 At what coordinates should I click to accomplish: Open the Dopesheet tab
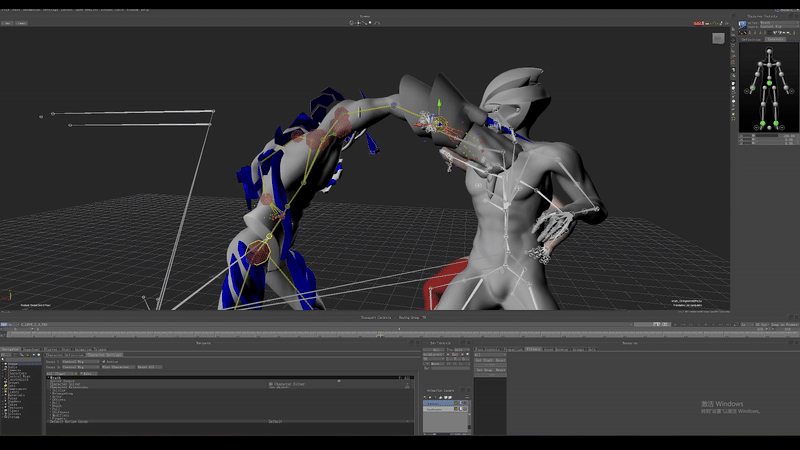coord(31,349)
